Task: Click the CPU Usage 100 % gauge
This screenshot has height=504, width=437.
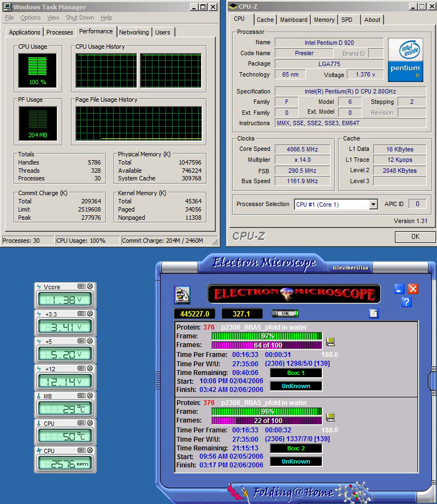Action: [38, 71]
